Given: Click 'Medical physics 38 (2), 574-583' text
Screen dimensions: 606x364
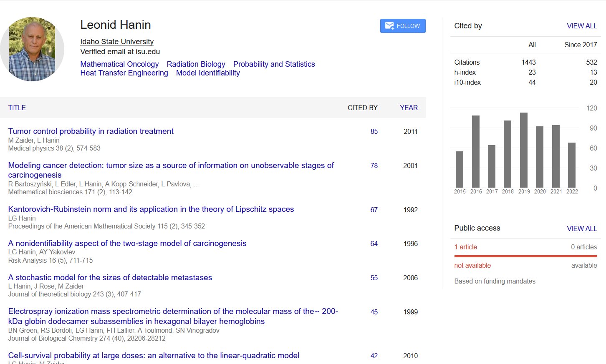Looking at the screenshot, I should tap(54, 148).
